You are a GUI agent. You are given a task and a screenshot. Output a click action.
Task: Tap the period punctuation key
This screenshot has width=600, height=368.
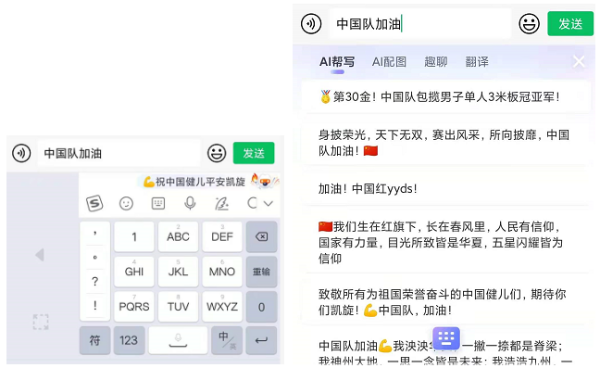click(x=95, y=257)
